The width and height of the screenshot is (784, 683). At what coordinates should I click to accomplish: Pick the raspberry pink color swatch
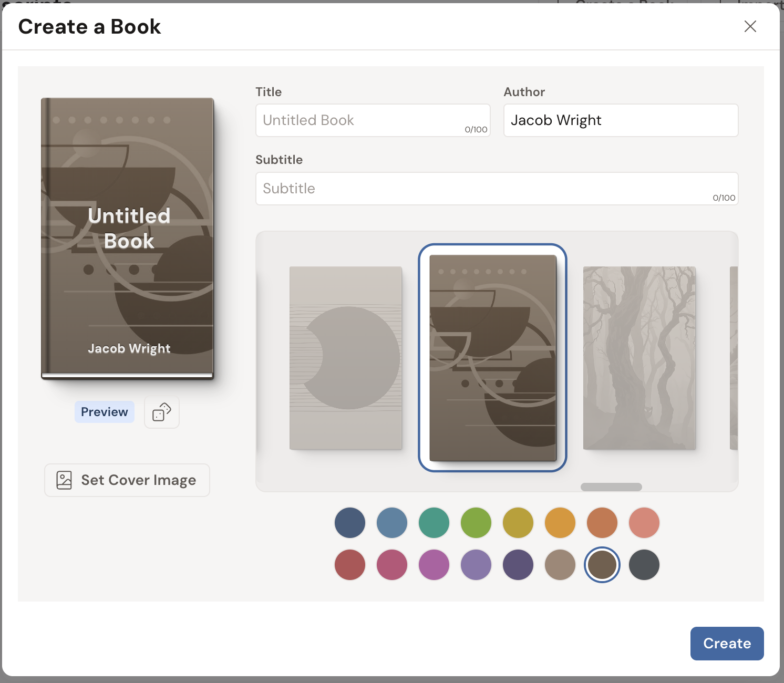pos(392,565)
